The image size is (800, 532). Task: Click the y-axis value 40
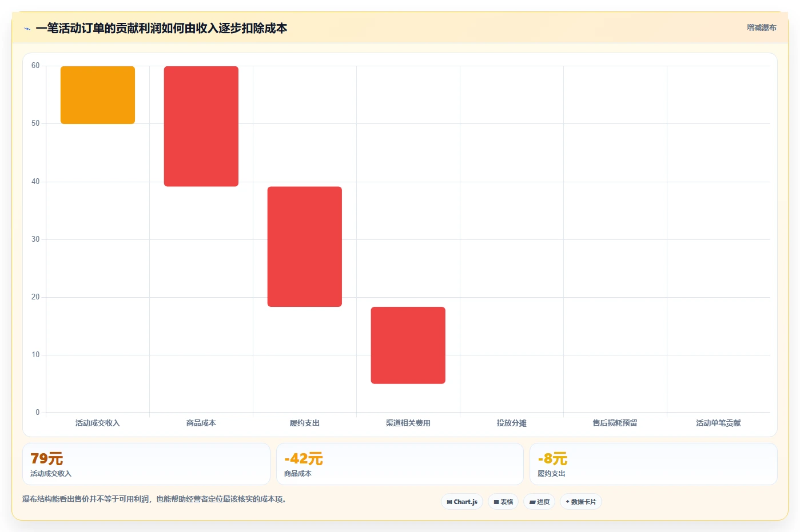tap(35, 182)
